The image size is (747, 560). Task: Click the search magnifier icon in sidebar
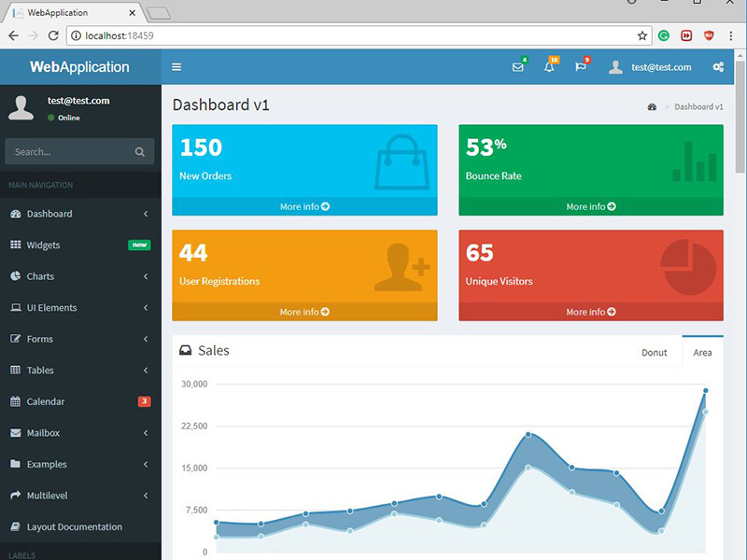(x=140, y=152)
